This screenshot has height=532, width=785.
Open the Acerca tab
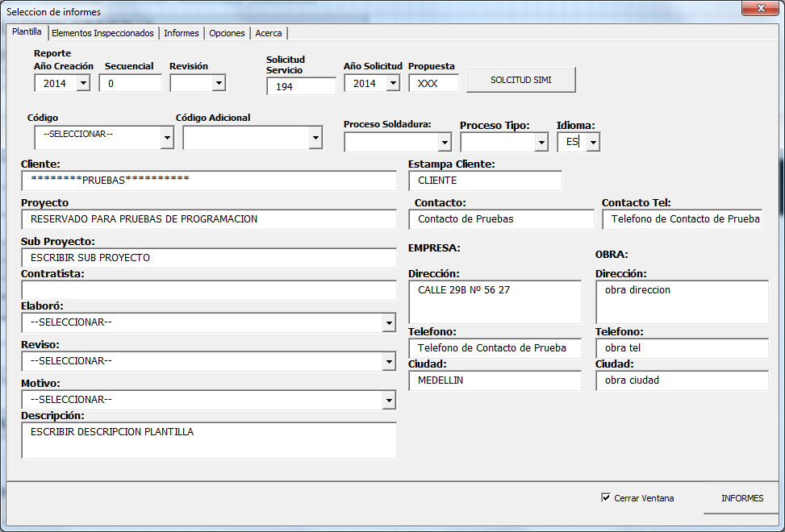(269, 33)
